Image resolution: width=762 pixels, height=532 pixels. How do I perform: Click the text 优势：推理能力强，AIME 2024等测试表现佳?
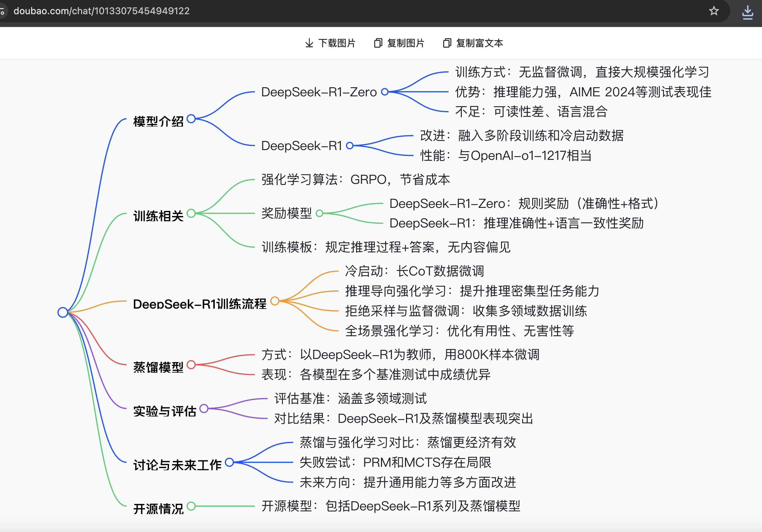[583, 92]
